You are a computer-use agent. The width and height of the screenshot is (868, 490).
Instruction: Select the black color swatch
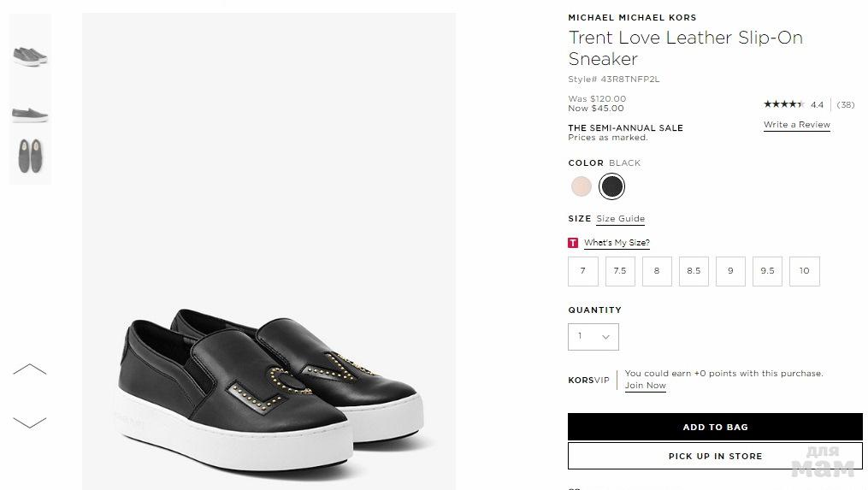coord(611,186)
